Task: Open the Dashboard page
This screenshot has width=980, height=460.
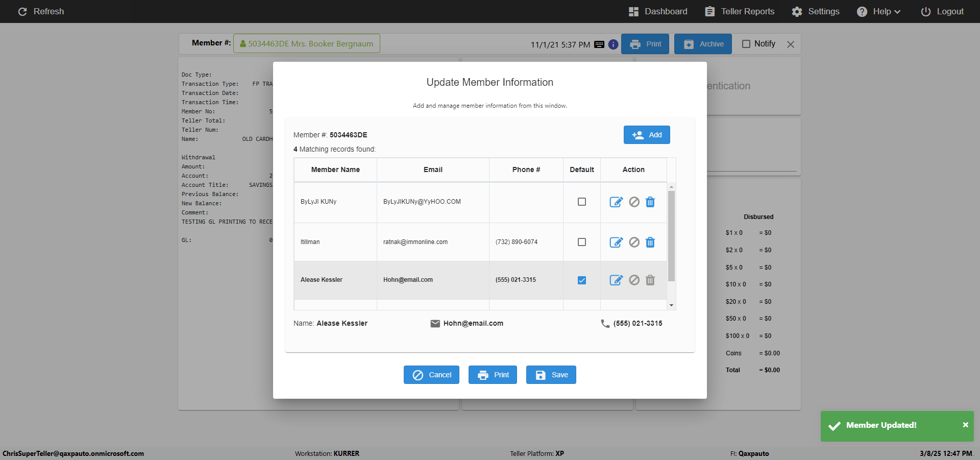Action: pyautogui.click(x=658, y=11)
